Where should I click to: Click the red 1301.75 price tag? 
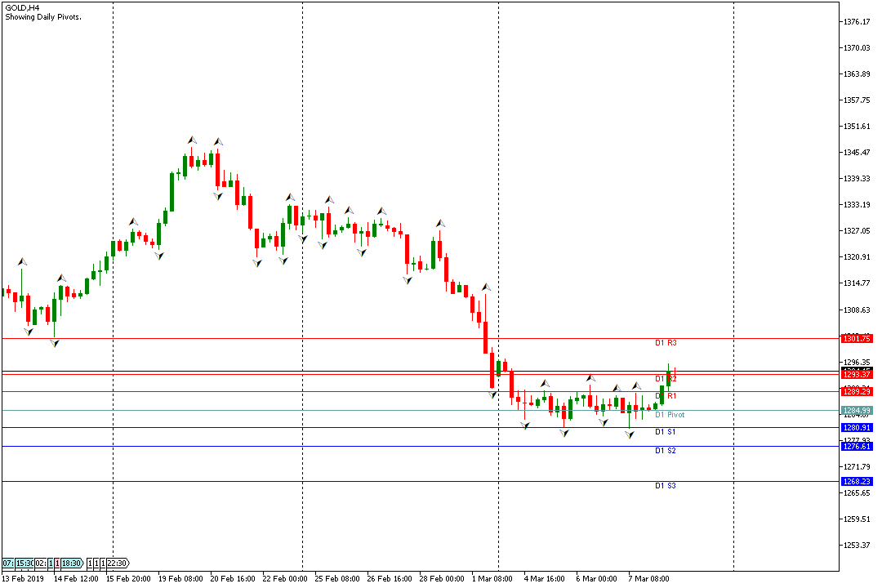(x=857, y=338)
